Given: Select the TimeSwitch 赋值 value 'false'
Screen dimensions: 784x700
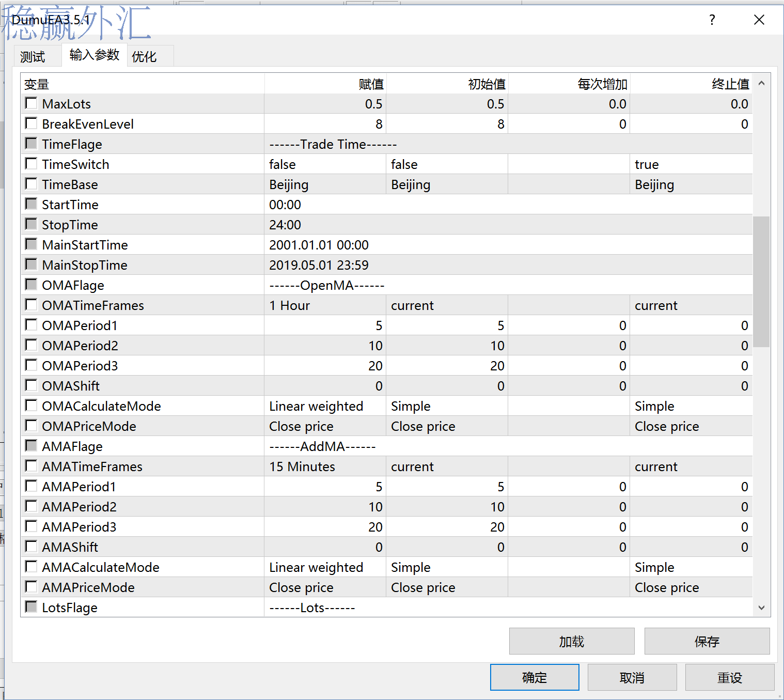Looking at the screenshot, I should click(325, 164).
